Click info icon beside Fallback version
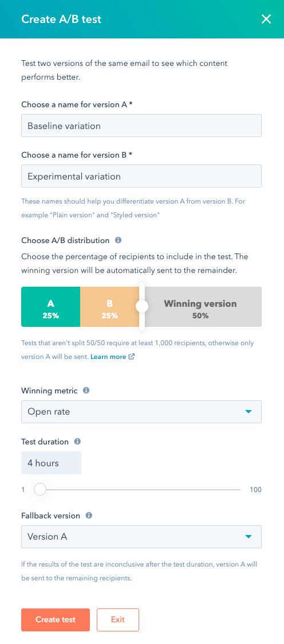 [89, 516]
